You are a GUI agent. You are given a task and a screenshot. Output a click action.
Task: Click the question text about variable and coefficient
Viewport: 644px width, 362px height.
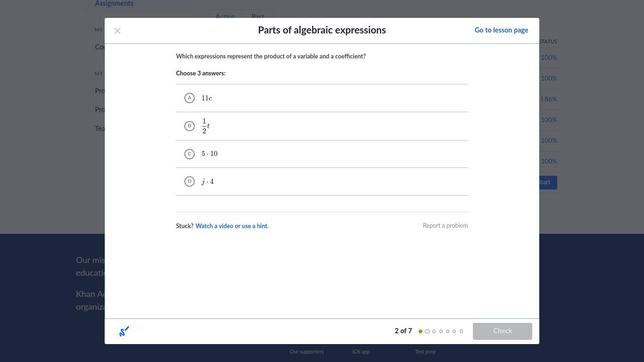[271, 57]
